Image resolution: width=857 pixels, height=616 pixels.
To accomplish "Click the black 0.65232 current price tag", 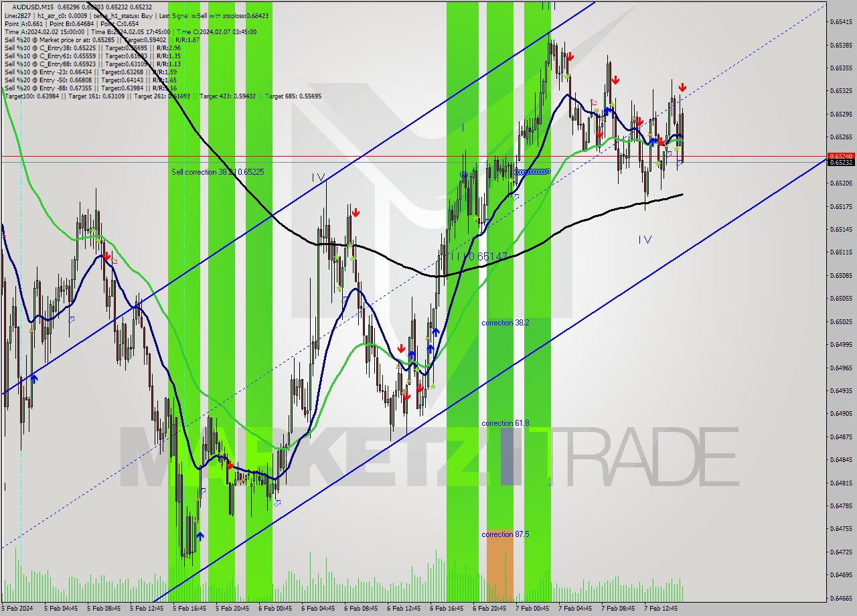I will coord(842,162).
